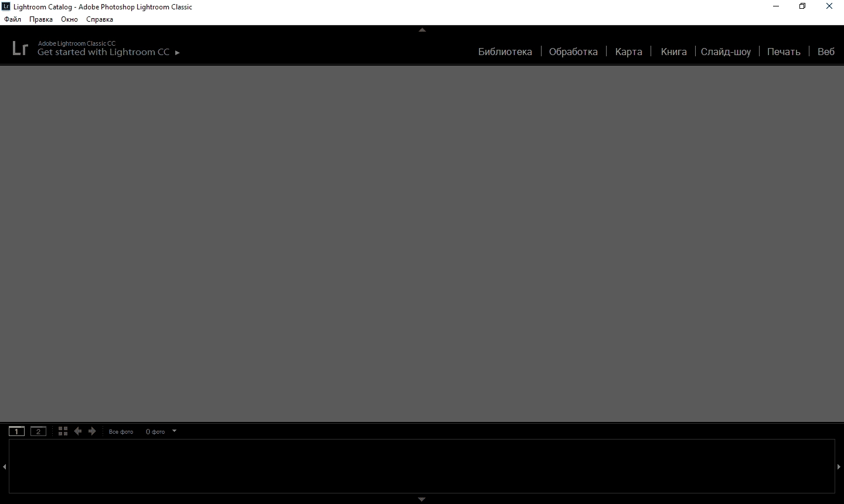Show the left panel via edge arrow
This screenshot has height=504, width=844.
(4, 466)
